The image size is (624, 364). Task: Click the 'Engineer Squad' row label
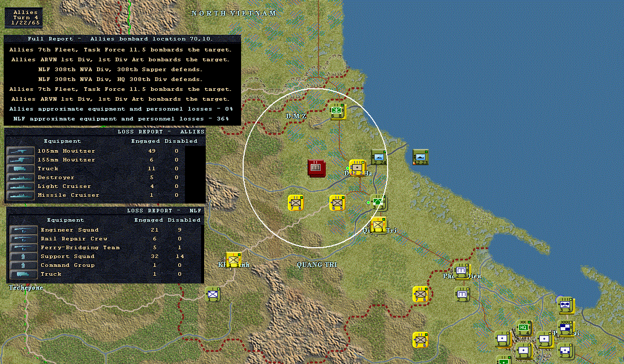coord(70,230)
